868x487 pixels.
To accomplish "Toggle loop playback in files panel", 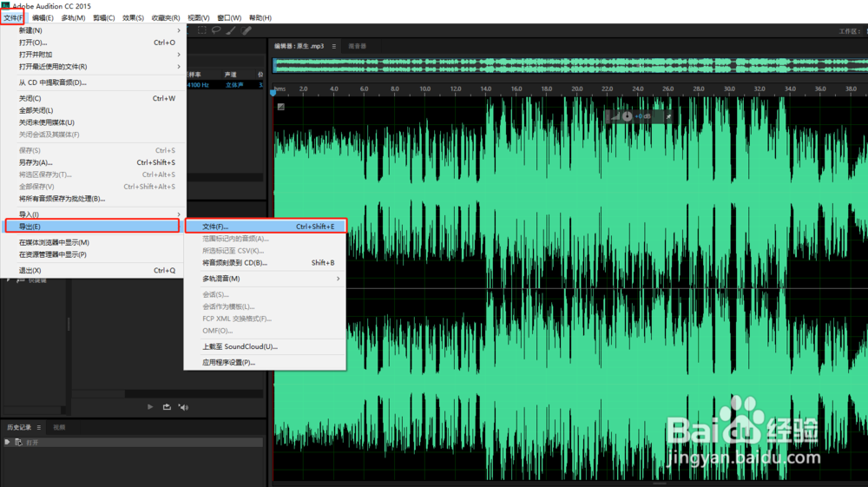I will point(167,407).
